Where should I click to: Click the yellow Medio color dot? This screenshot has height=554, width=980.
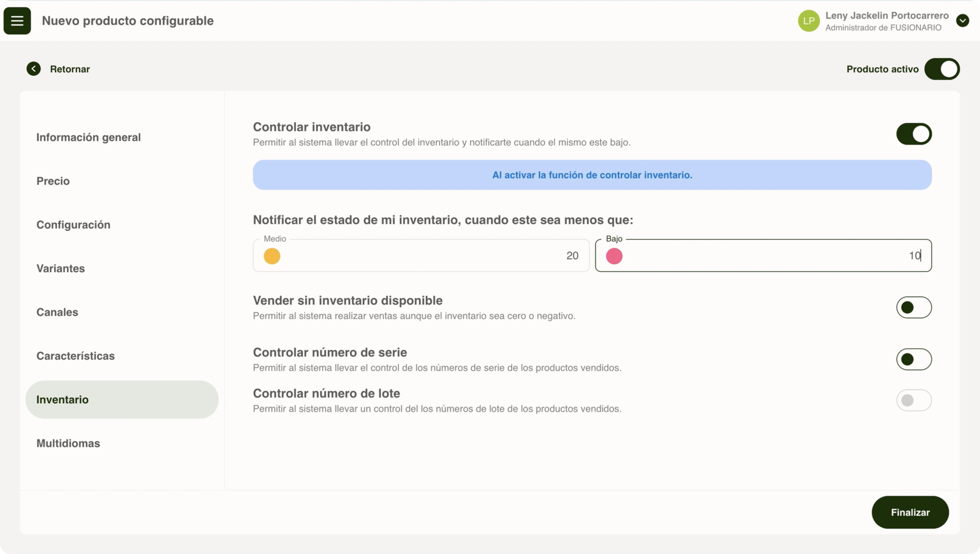click(272, 256)
